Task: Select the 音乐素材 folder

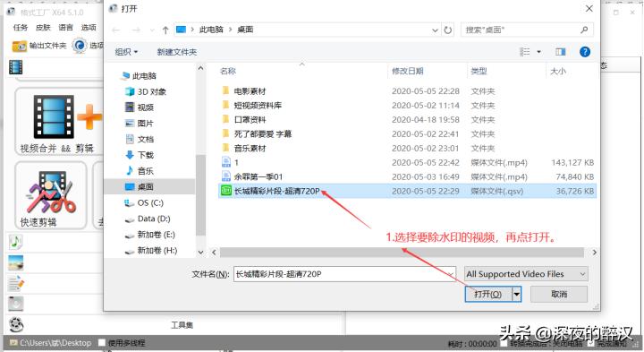Action: click(244, 148)
